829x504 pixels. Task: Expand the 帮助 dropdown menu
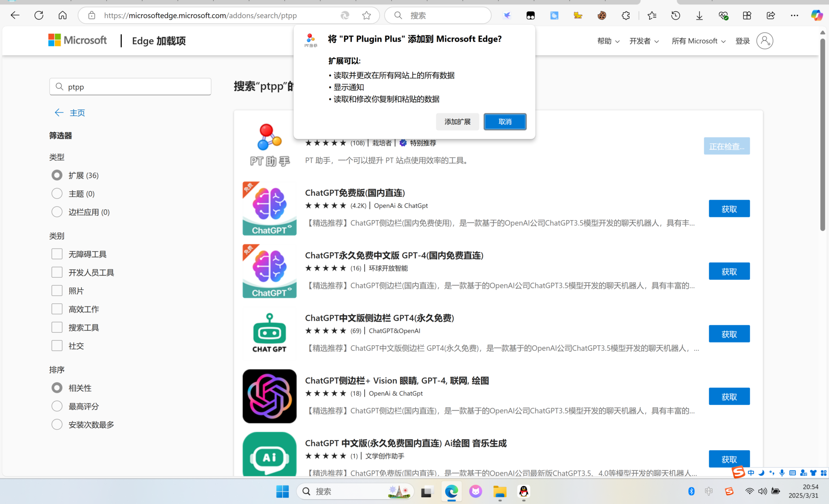(608, 41)
